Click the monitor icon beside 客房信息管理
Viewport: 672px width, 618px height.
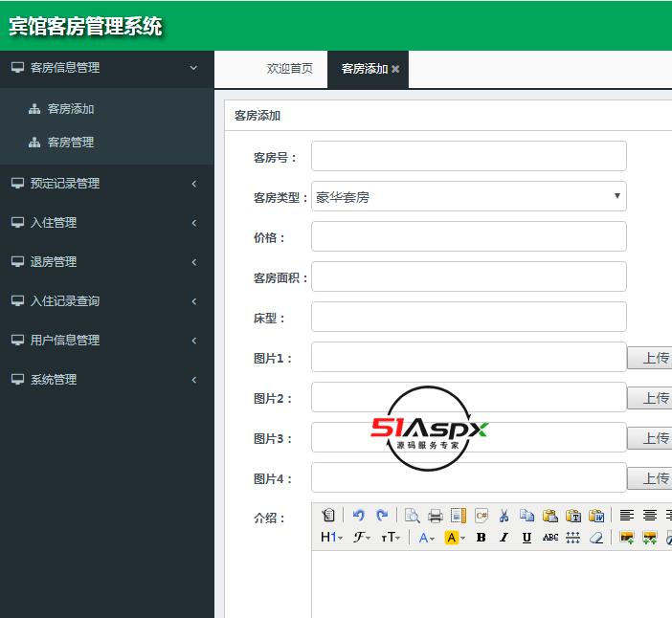click(x=17, y=67)
